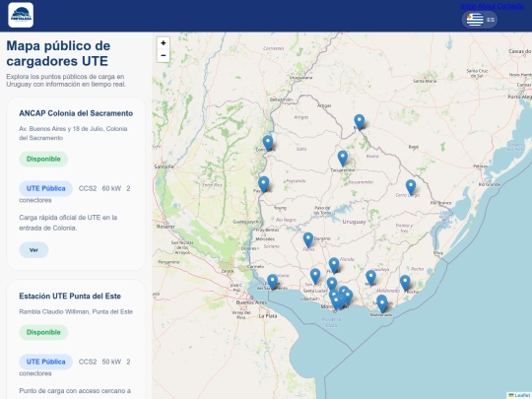
Task: Select the map marker next to Durazno
Action: click(308, 240)
